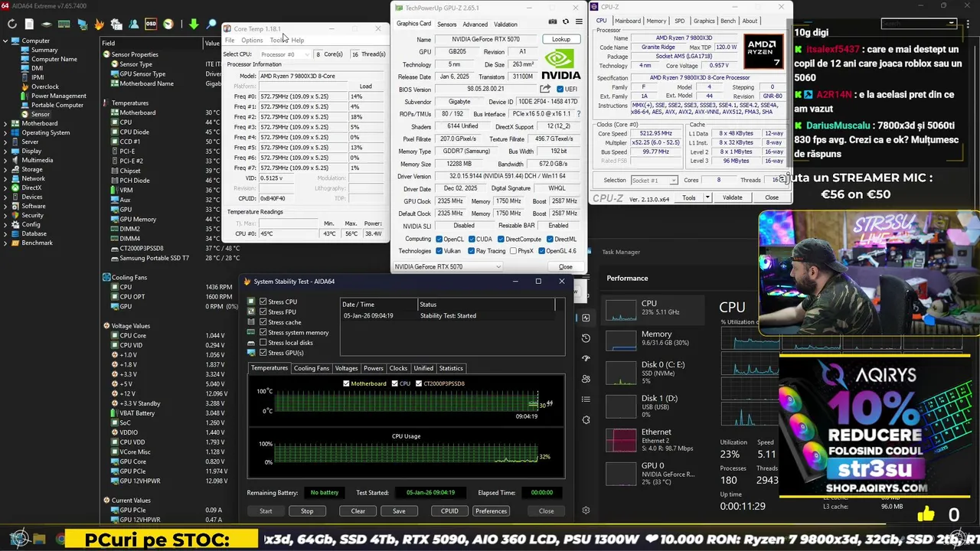Open the AIDA64 search magnifier icon
Image resolution: width=980 pixels, height=551 pixels.
(x=212, y=24)
